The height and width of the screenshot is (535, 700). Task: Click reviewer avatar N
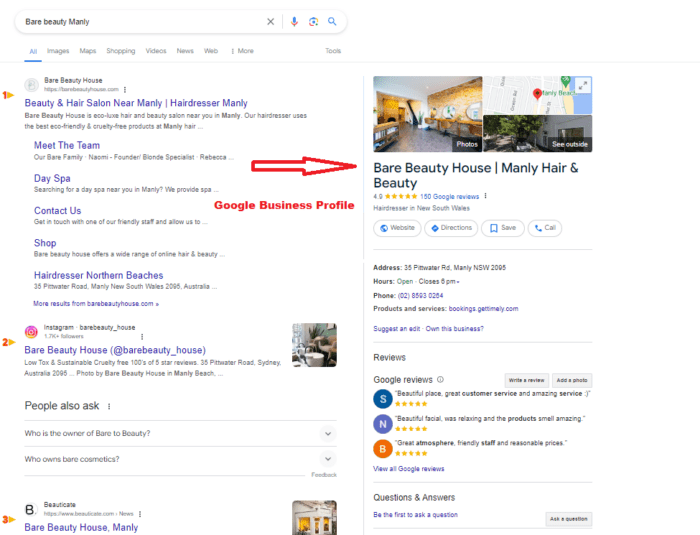coord(383,424)
